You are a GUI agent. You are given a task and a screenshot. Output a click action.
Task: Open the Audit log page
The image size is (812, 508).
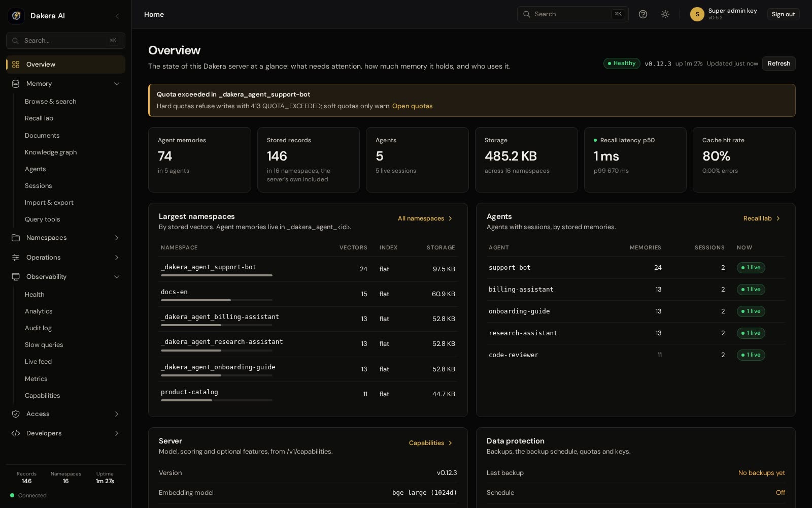pos(38,328)
